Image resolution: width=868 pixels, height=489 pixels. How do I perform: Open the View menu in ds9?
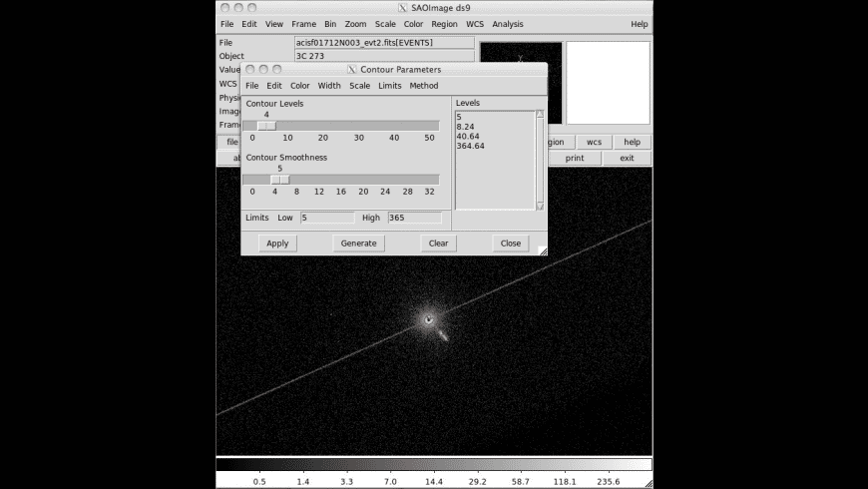[x=274, y=24]
